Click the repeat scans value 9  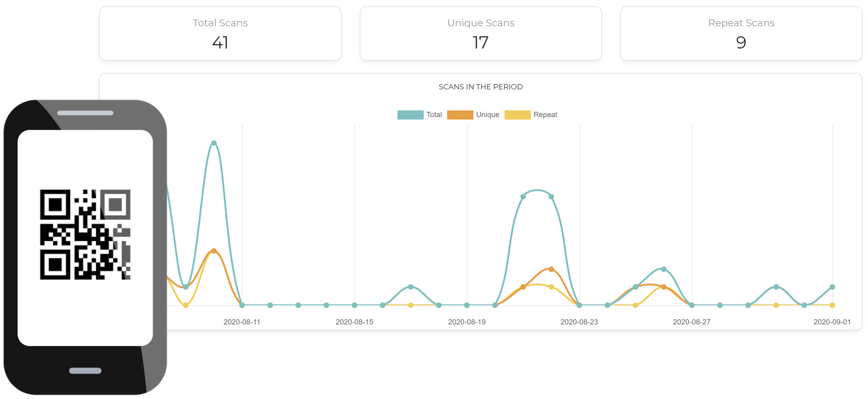click(x=741, y=43)
